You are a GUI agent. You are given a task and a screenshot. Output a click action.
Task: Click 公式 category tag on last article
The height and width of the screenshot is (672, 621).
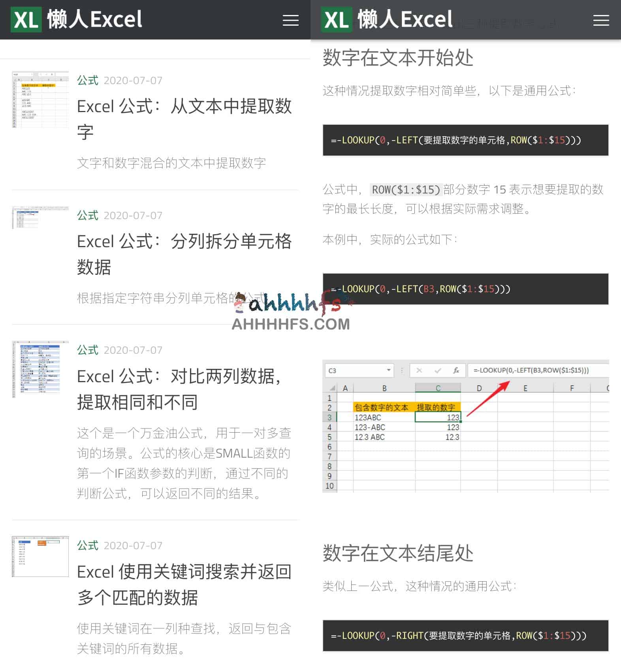pos(87,545)
